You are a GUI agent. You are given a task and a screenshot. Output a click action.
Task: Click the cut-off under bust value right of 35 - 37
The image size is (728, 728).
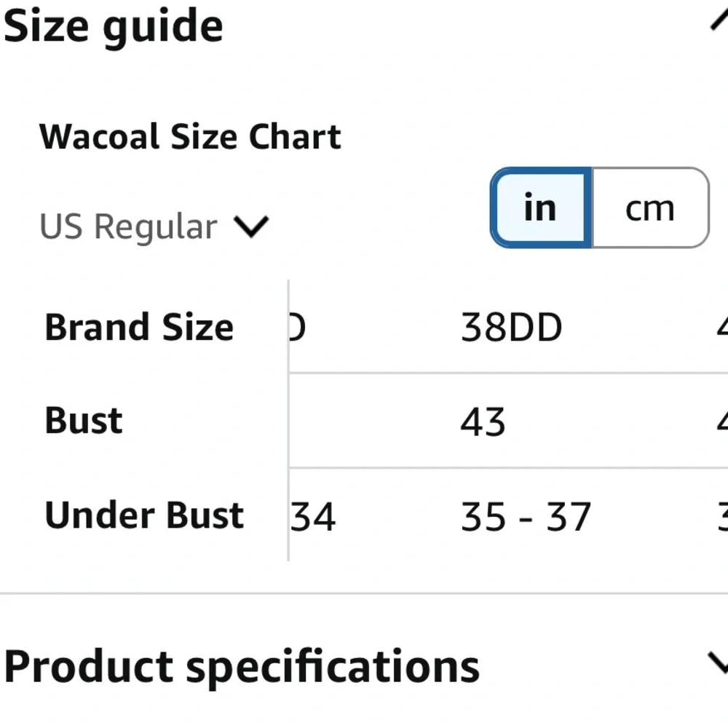[x=722, y=517]
